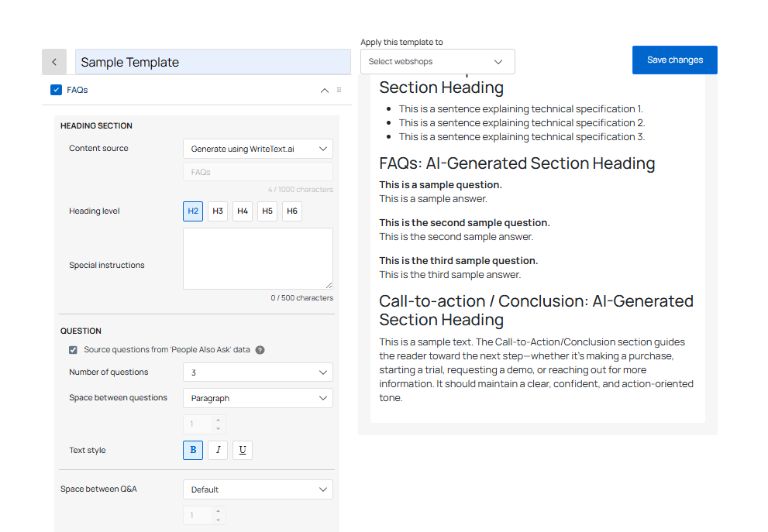Toggle italic text style for questions

point(218,450)
